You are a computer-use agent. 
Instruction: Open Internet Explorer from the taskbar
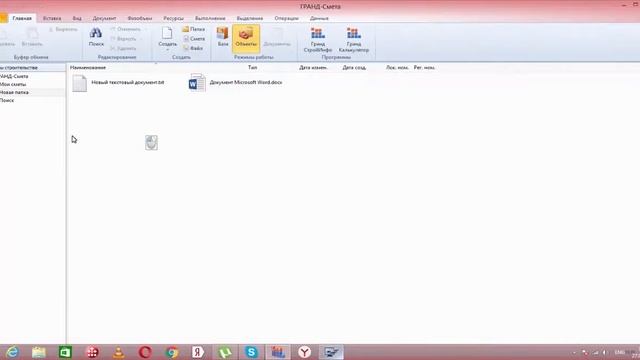(x=12, y=352)
